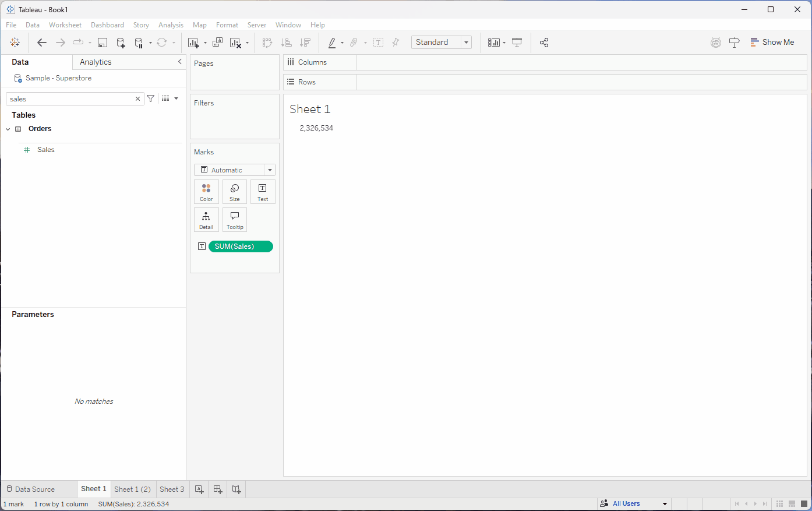Open the Analysis menu
The image size is (812, 511).
[x=171, y=25]
